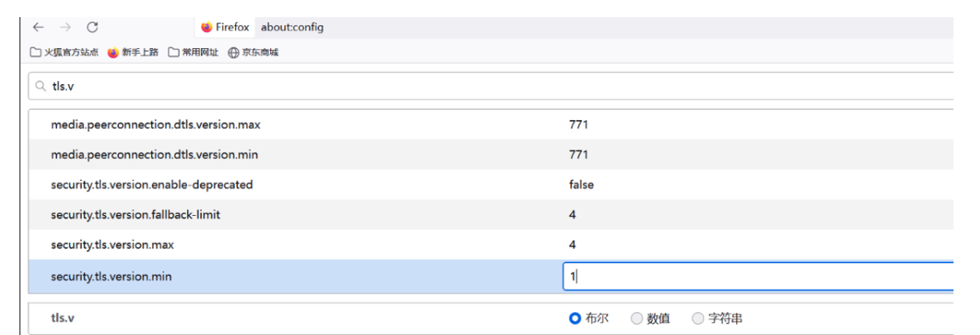Screen dimensions: 980x335
Task: Open the 常用网址 bookmark folder
Action: 194,52
